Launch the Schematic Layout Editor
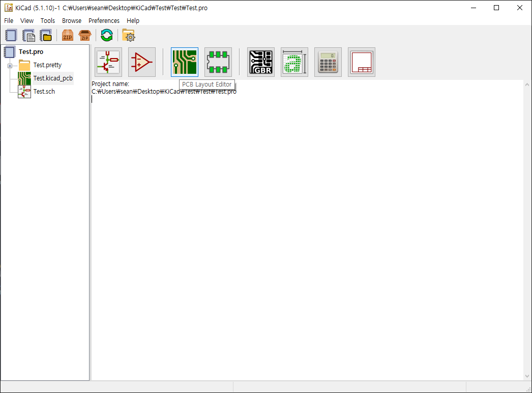Viewport: 532px width, 393px height. coord(108,62)
